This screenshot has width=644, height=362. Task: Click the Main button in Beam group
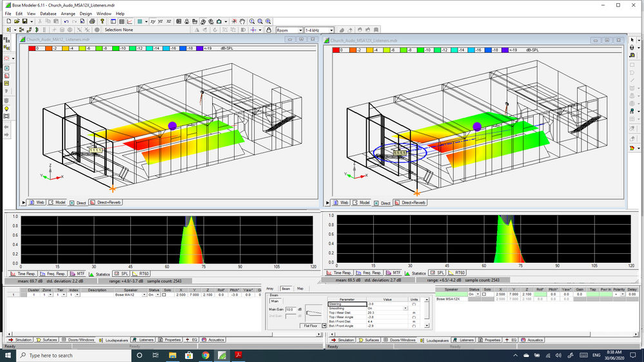point(275,301)
